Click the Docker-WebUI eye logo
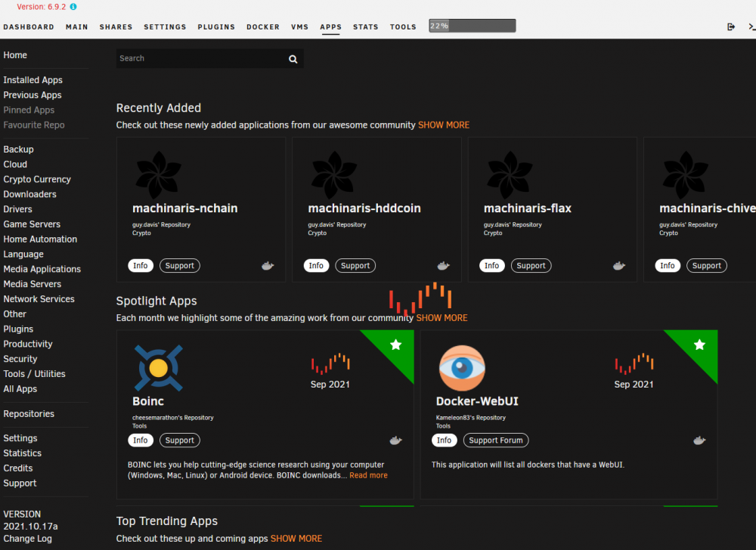Screen dimensions: 756x550 click(x=462, y=368)
